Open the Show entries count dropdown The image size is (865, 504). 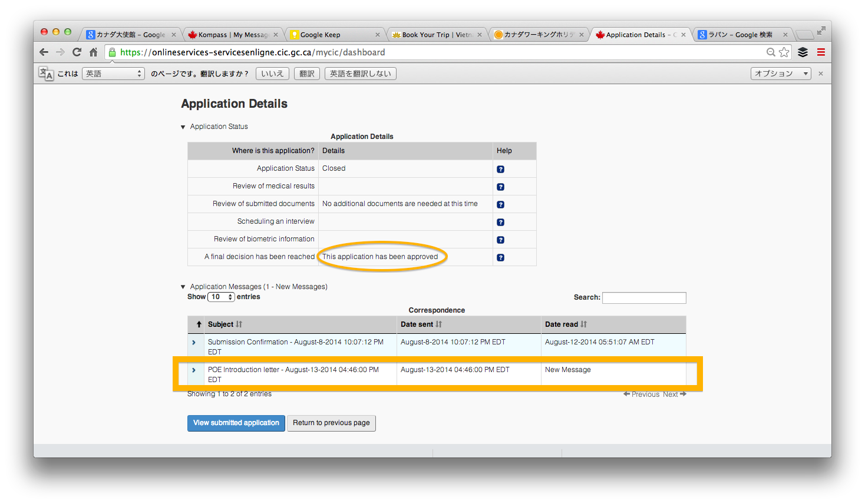pyautogui.click(x=222, y=297)
